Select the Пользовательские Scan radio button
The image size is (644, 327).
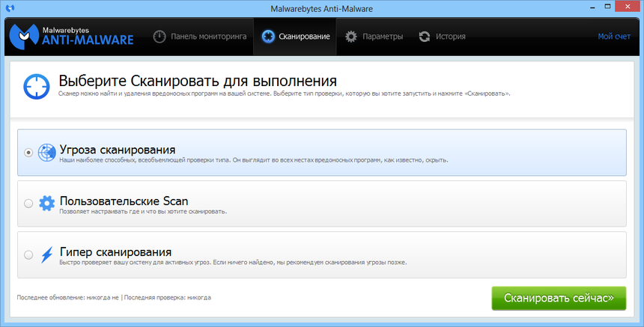[x=28, y=204]
